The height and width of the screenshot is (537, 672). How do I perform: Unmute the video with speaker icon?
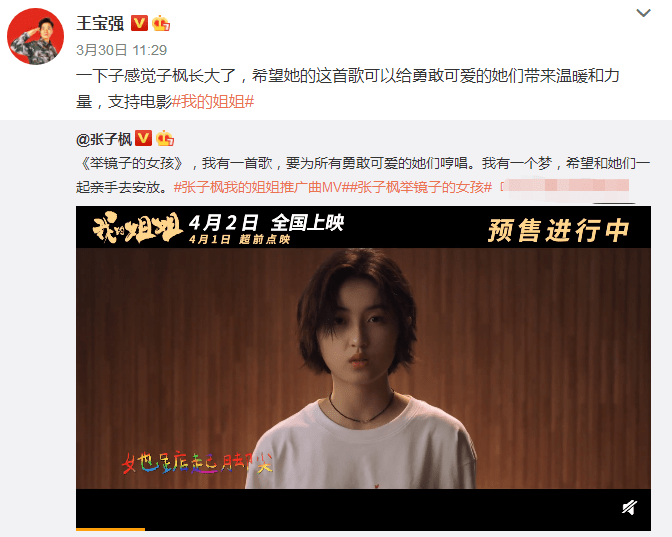[629, 508]
